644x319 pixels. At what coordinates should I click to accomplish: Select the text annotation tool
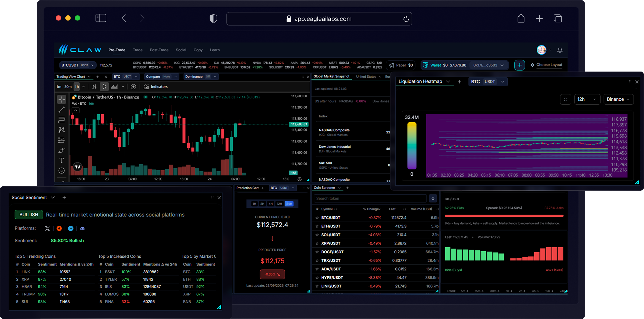point(62,160)
